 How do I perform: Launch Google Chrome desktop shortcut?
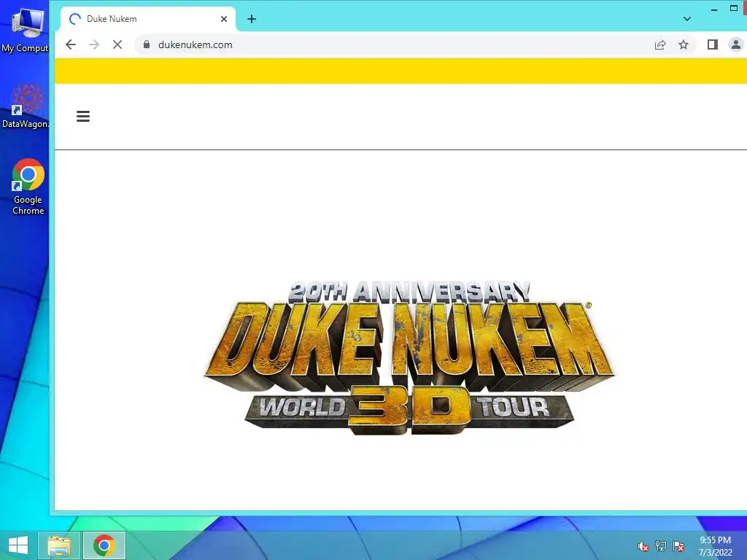[28, 187]
